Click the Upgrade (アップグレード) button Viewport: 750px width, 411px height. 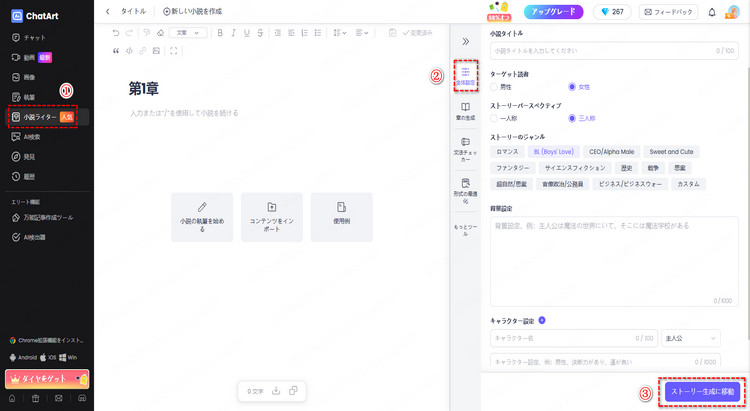click(553, 12)
